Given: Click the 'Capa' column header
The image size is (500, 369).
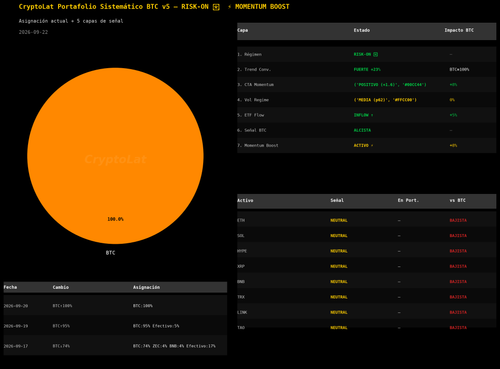Looking at the screenshot, I should click(243, 30).
